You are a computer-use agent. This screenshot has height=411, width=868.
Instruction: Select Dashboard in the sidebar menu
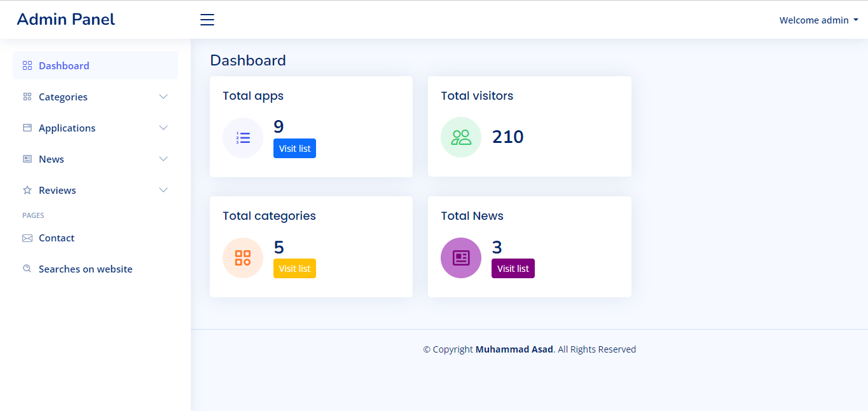(64, 65)
